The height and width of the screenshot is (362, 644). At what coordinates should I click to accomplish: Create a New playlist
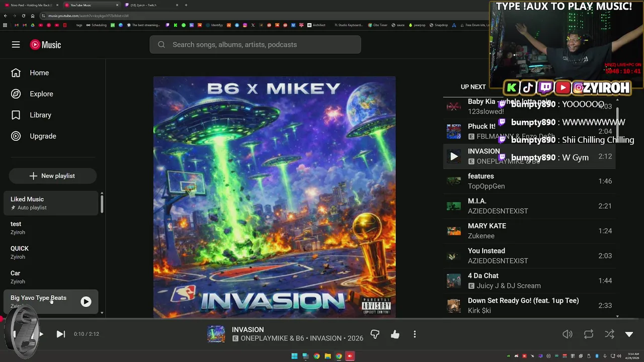(52, 176)
